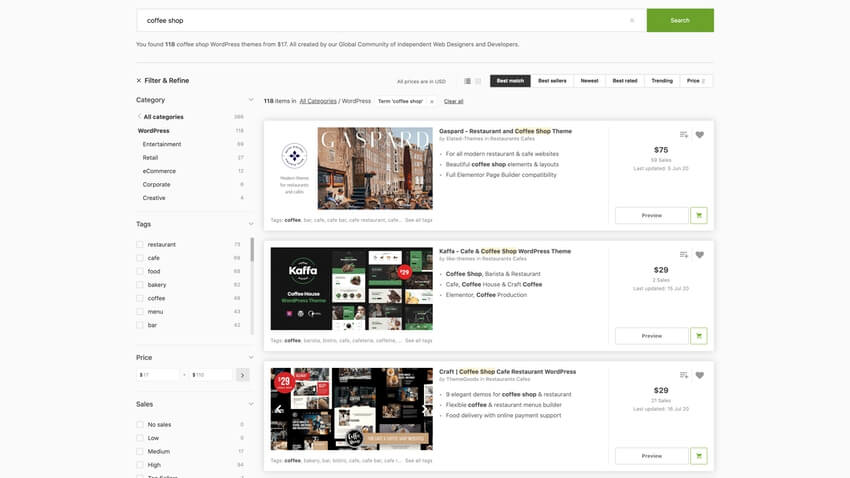The height and width of the screenshot is (478, 850).
Task: Collapse the Tags section chevron
Action: click(x=250, y=224)
